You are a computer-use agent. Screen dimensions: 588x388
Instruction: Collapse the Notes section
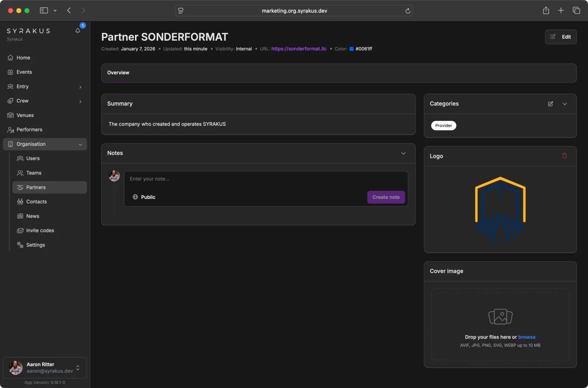pyautogui.click(x=404, y=153)
